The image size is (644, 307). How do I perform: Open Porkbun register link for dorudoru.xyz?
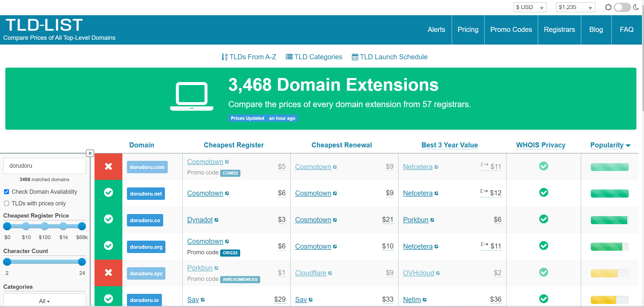coord(200,268)
